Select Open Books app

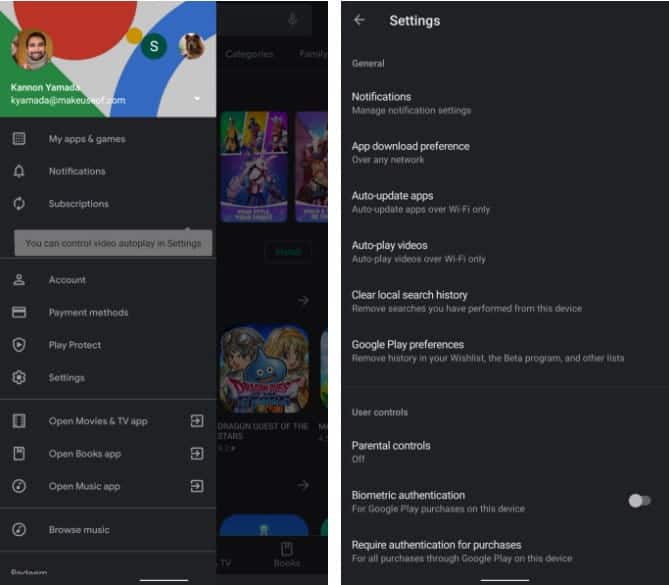[108, 453]
